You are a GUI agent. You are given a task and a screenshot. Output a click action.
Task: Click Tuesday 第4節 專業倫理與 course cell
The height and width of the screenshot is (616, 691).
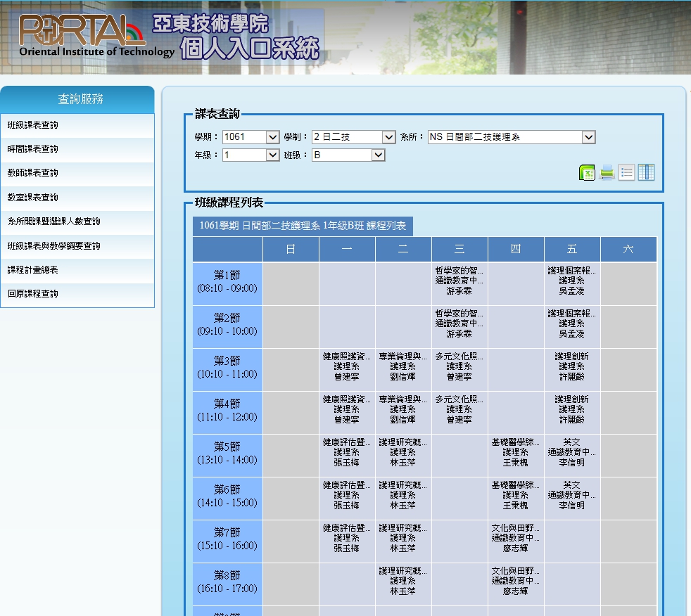403,413
